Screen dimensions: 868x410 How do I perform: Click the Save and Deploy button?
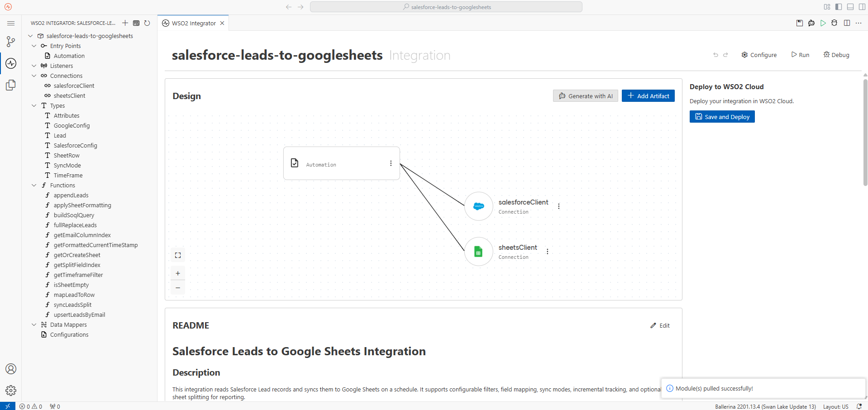coord(722,117)
